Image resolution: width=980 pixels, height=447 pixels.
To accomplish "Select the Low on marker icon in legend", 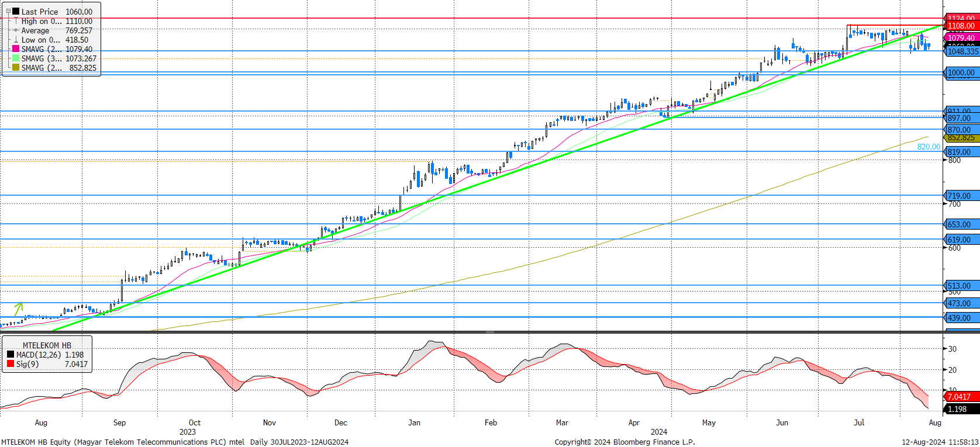I will coord(16,40).
